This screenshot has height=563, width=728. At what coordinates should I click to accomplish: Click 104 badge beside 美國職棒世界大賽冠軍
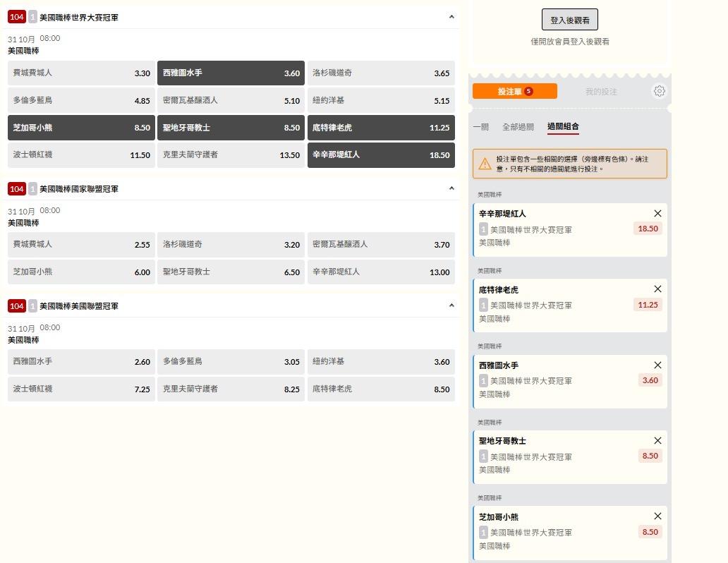17,17
